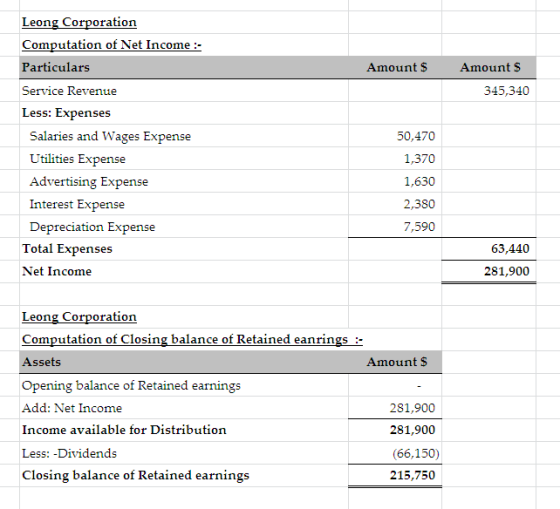This screenshot has width=560, height=509.
Task: Click the 'Utilities Expense' label
Action: coord(78,159)
